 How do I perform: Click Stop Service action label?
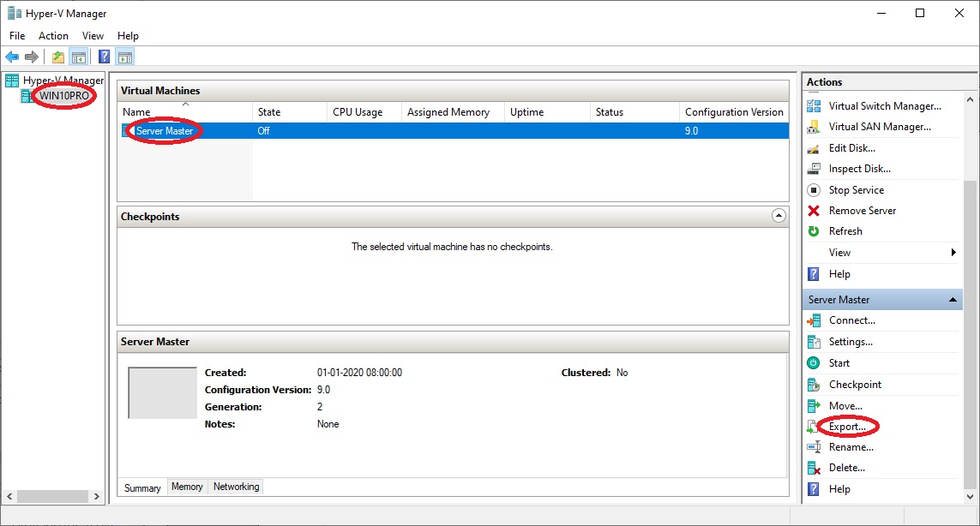[857, 190]
